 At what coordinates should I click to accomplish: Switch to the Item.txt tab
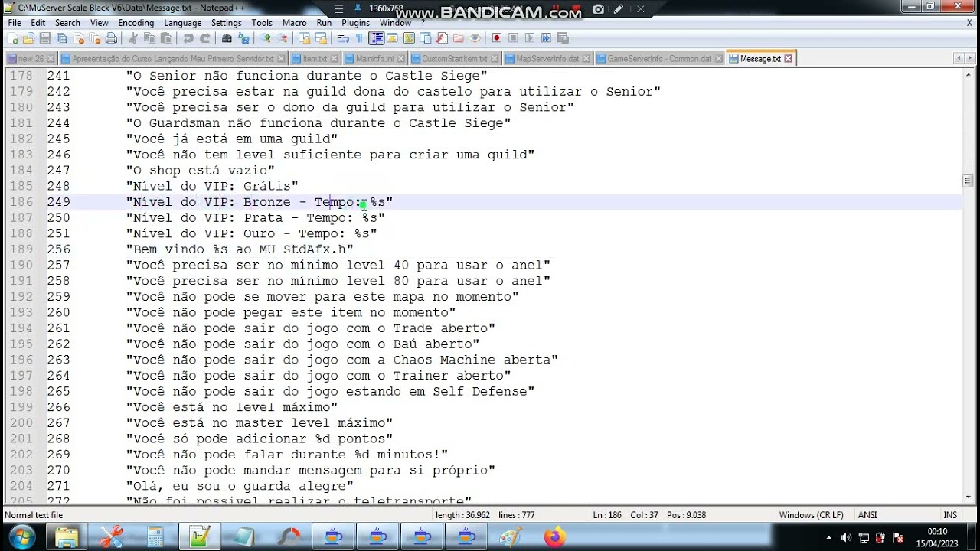tap(315, 59)
